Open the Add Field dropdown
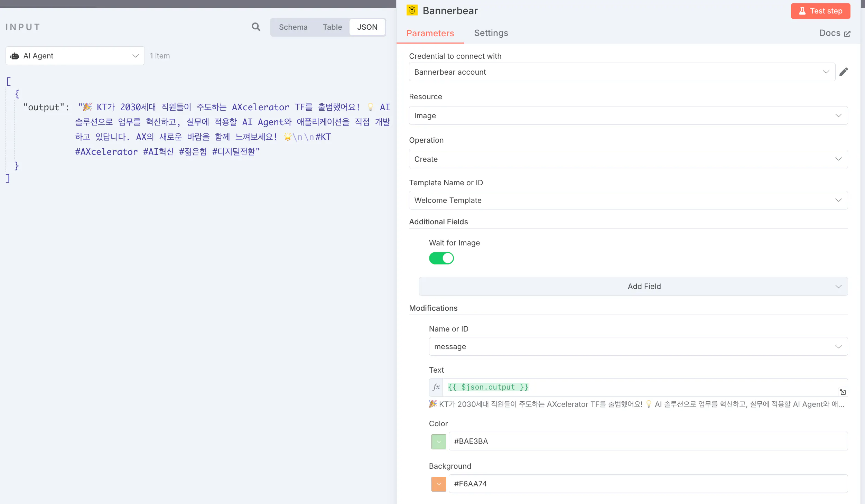The width and height of the screenshot is (865, 504). [633, 286]
